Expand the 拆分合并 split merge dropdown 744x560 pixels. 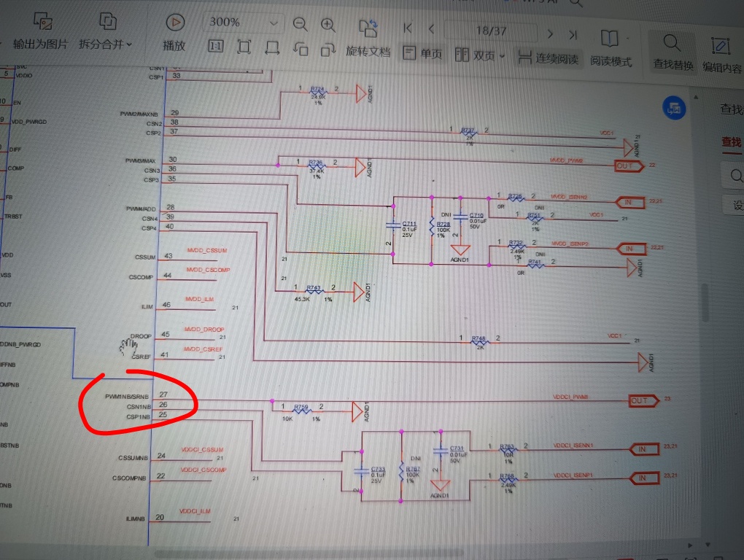[105, 44]
